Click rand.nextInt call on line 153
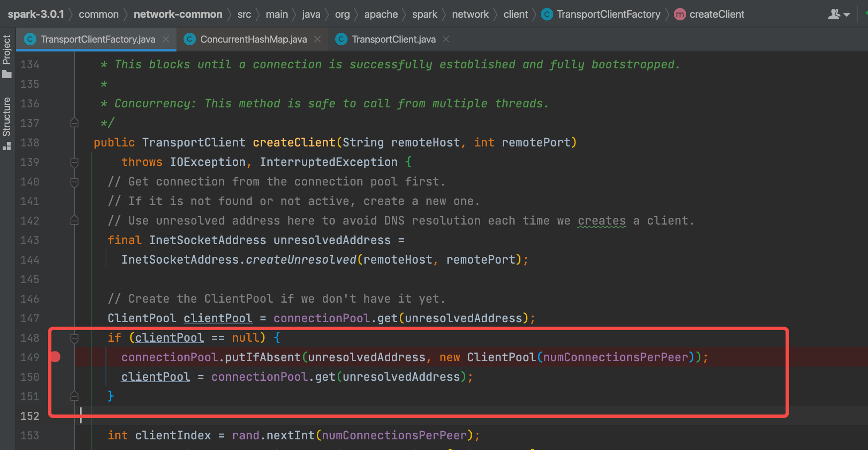 click(x=273, y=435)
